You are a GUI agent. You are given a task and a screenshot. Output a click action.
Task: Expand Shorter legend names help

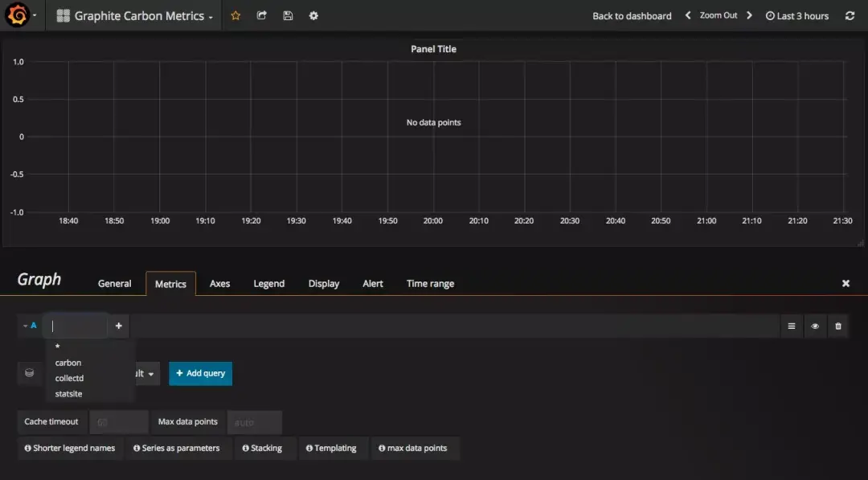(x=70, y=449)
